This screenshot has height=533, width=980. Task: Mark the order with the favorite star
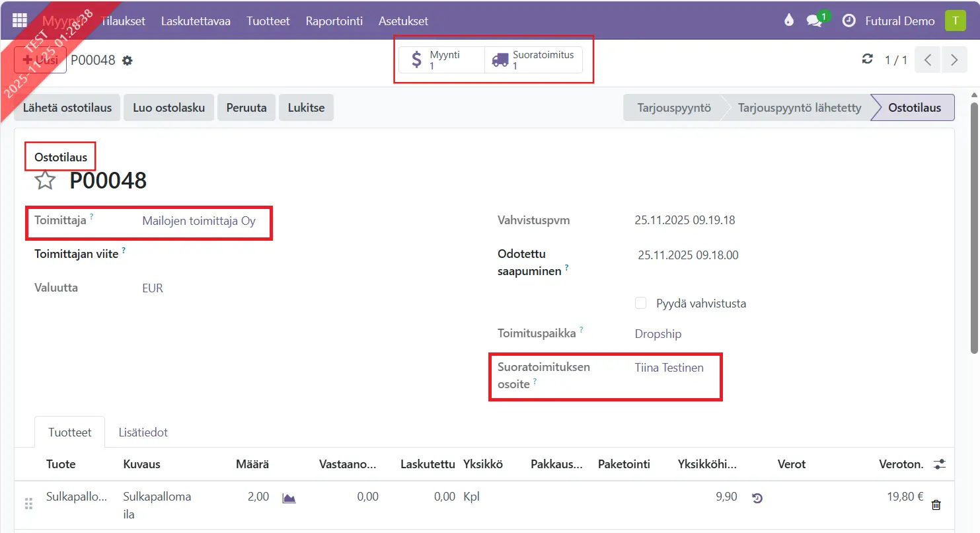(45, 180)
